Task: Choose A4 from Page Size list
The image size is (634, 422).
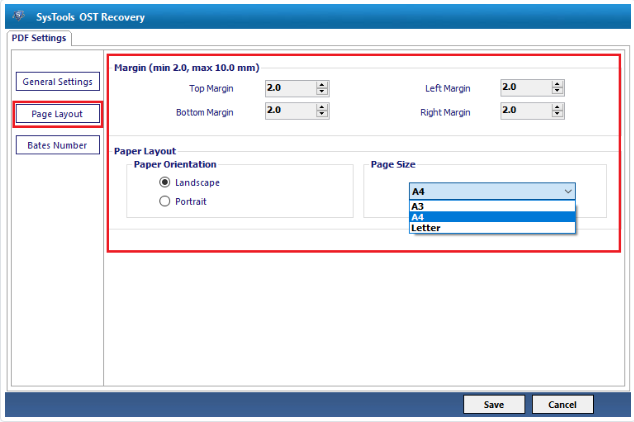Action: [492, 217]
